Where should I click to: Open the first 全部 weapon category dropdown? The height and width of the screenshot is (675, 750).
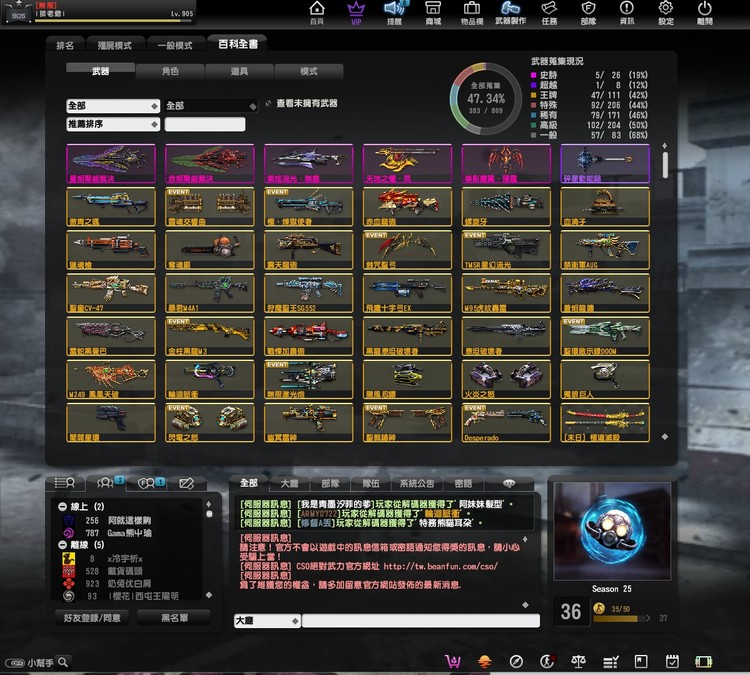pyautogui.click(x=113, y=105)
